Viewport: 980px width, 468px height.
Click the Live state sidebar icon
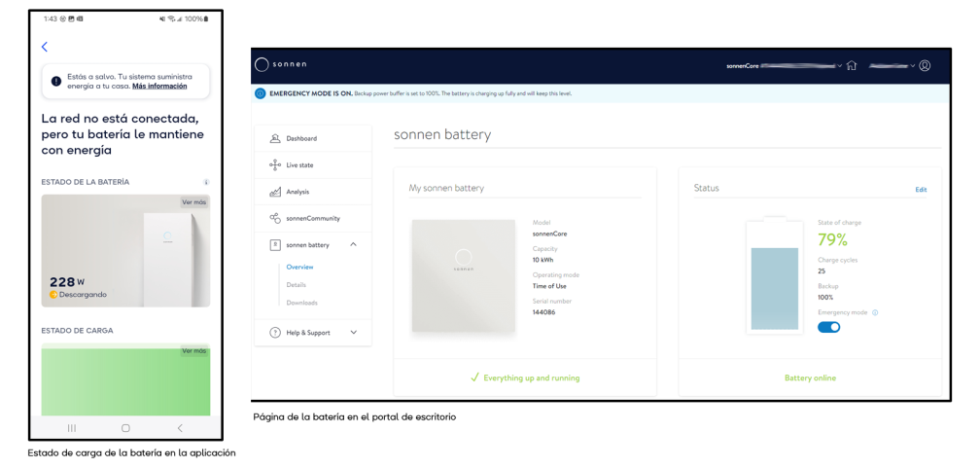click(274, 165)
